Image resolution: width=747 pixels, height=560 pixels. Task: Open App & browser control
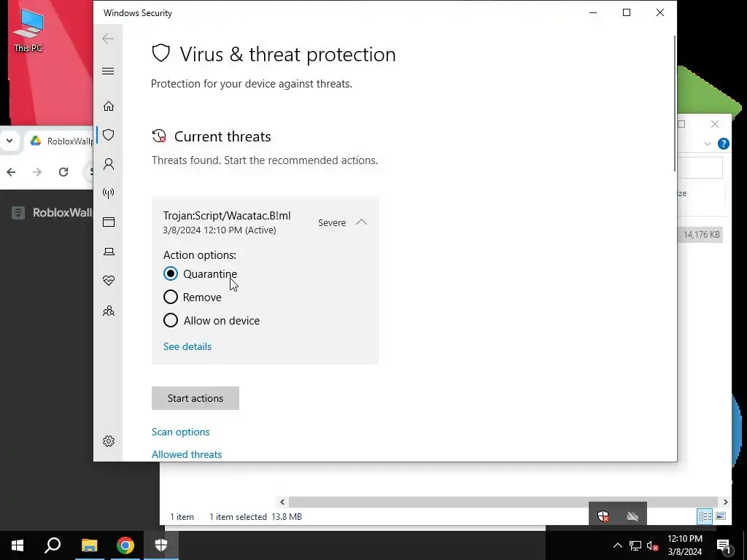(109, 222)
